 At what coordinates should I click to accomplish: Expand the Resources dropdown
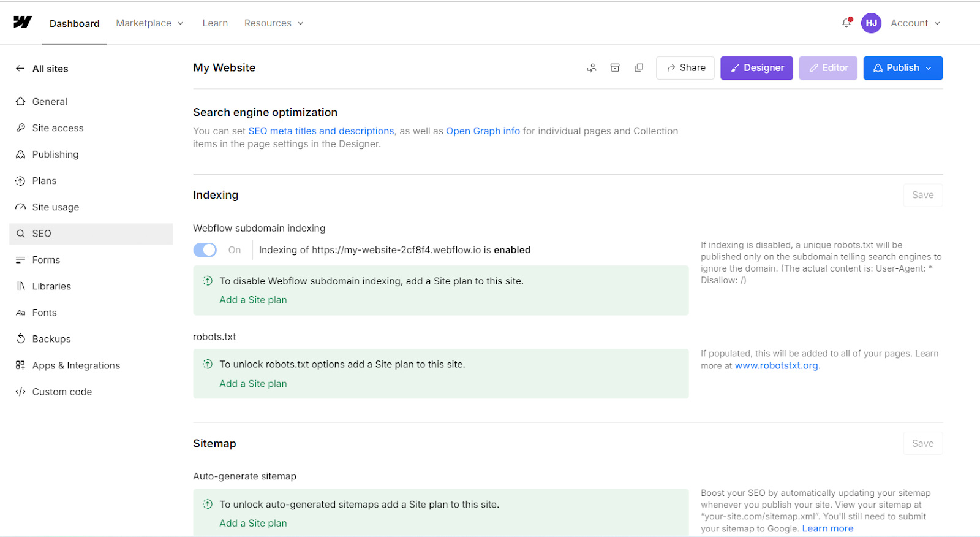click(274, 23)
